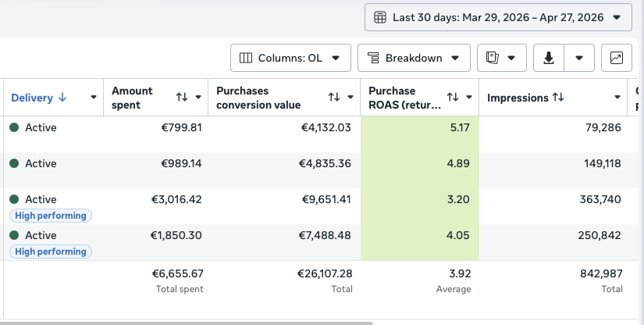Click the €26,107.28 total value
Image resolution: width=644 pixels, height=325 pixels.
pyautogui.click(x=325, y=273)
